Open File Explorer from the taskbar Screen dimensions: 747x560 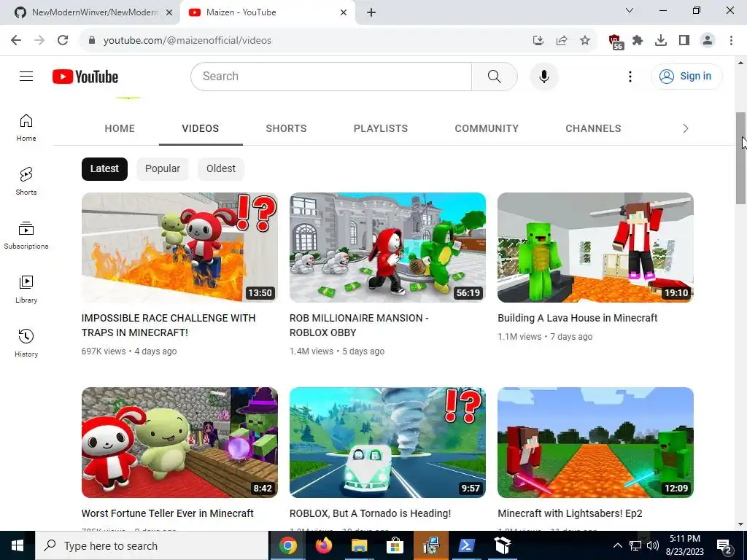point(360,545)
